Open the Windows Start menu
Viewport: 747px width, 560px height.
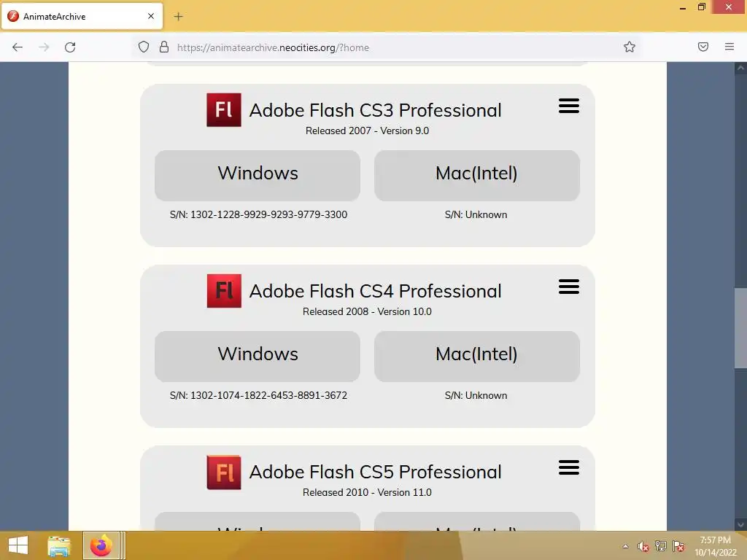(18, 545)
